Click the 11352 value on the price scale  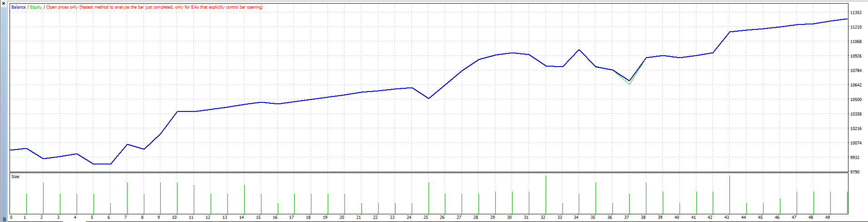tap(856, 13)
